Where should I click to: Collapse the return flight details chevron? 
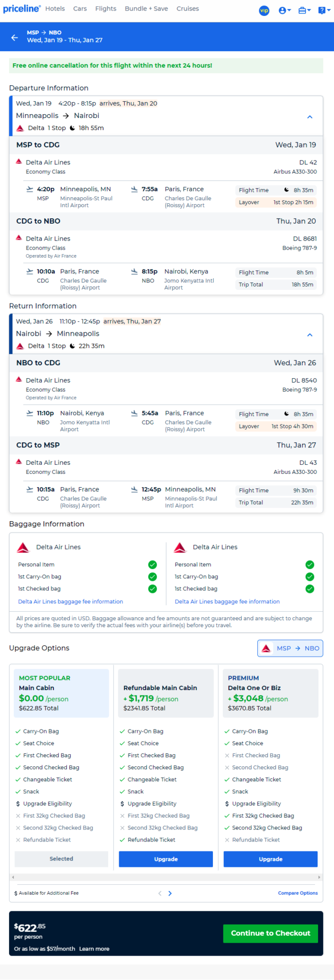coord(310,335)
